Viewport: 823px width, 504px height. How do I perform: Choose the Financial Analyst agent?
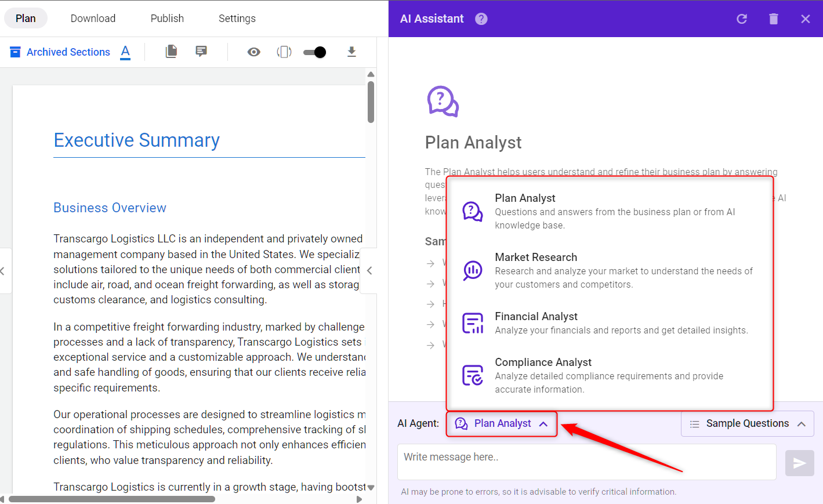(x=610, y=323)
